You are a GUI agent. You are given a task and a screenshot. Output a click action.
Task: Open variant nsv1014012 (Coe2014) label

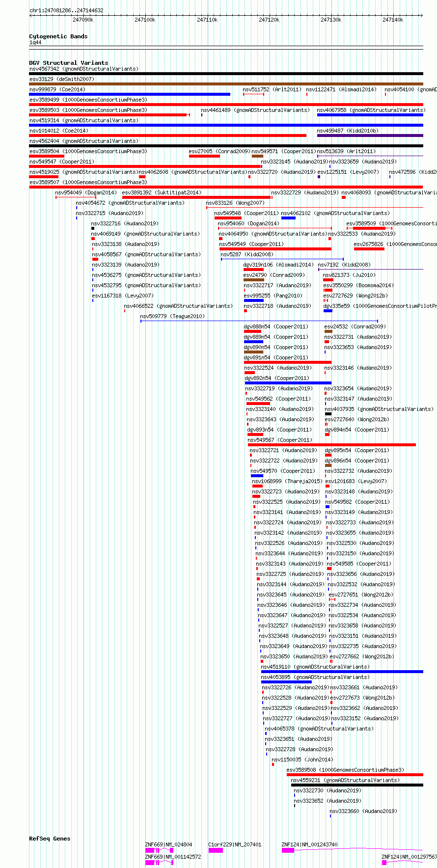coord(59,131)
